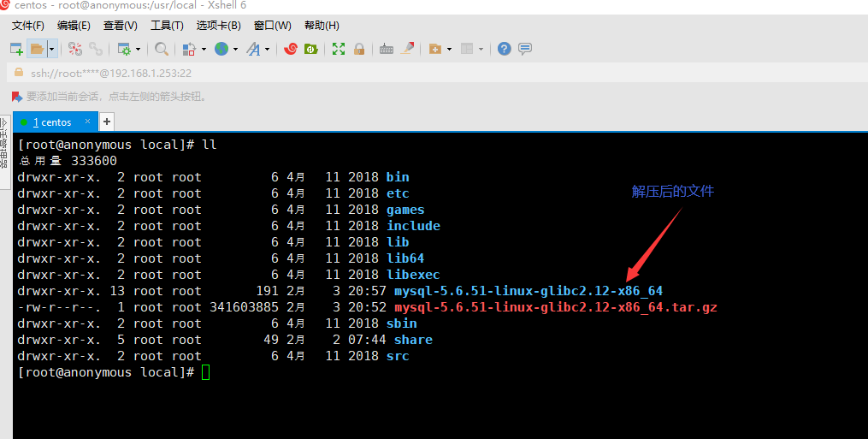Expand the Open session dropdown arrow

pos(51,49)
